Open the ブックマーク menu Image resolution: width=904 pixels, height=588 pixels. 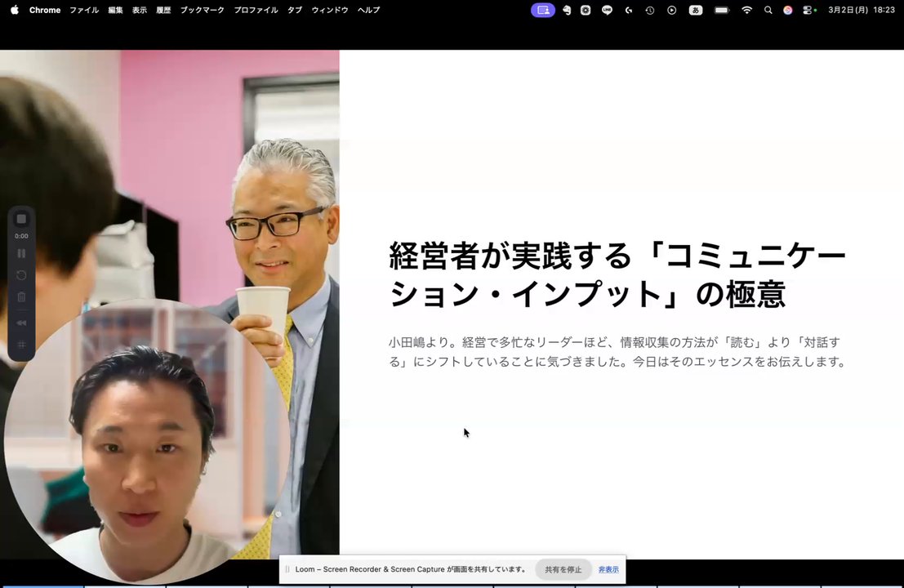[203, 10]
